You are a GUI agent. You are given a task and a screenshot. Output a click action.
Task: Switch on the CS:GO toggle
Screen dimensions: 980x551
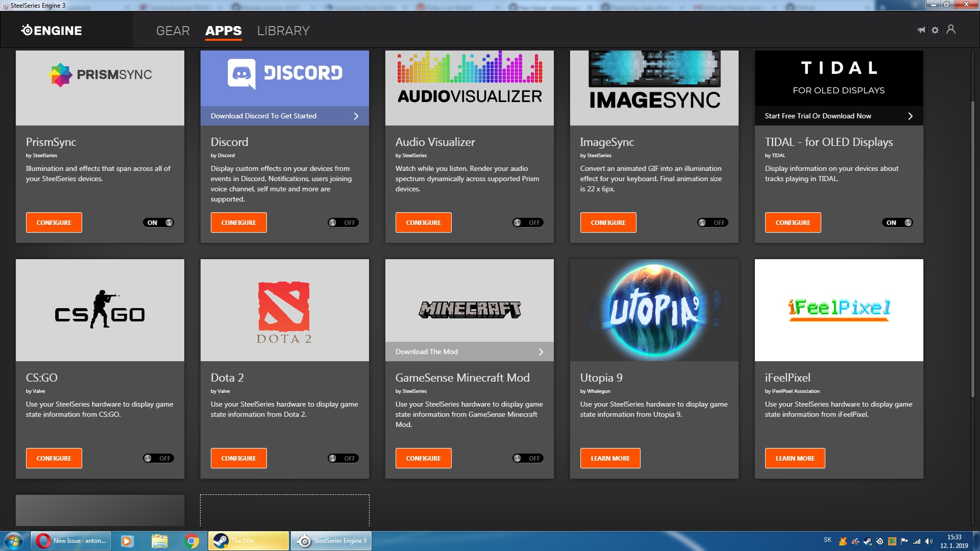(x=158, y=458)
